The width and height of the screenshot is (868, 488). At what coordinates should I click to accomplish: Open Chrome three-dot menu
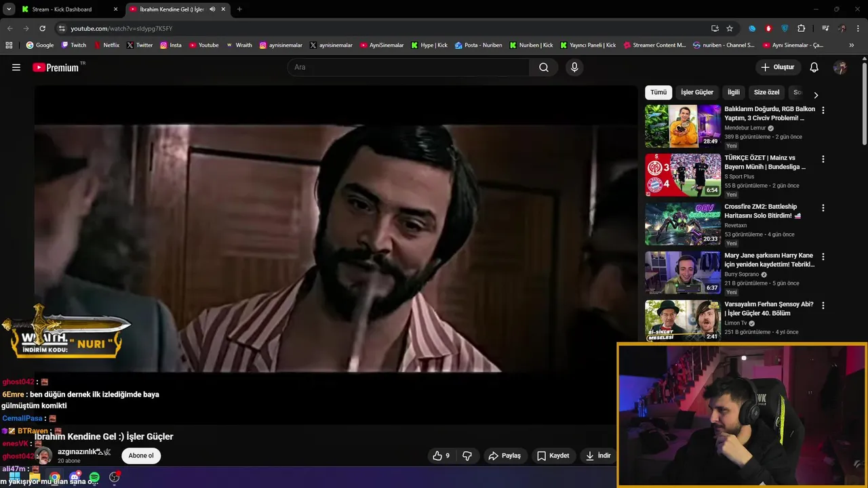[859, 28]
